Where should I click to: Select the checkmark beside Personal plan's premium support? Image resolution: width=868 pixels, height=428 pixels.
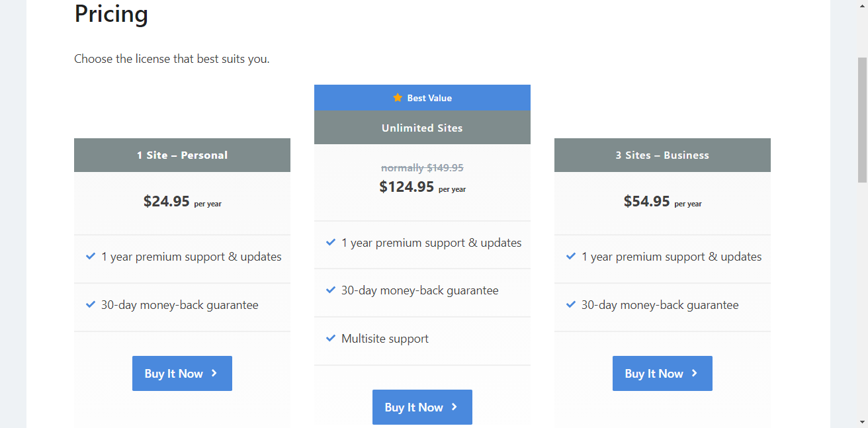91,257
